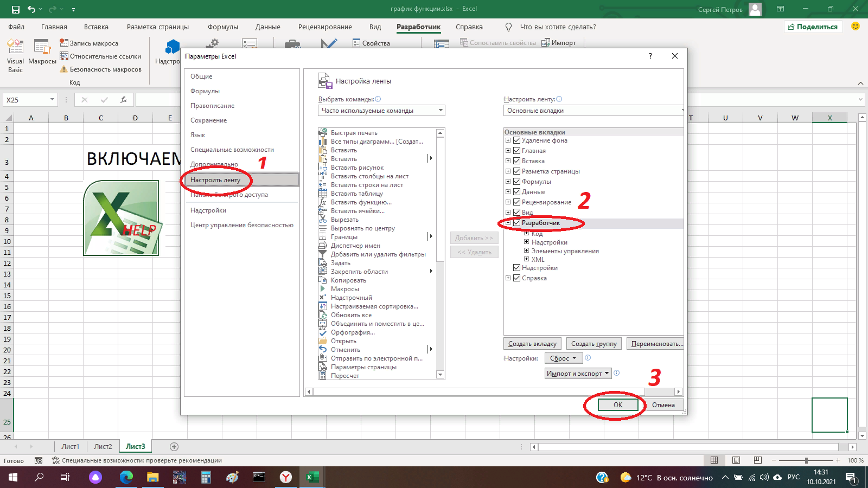Screen dimensions: 868x488
Task: Select the Лист1 sheet tab
Action: (x=71, y=447)
